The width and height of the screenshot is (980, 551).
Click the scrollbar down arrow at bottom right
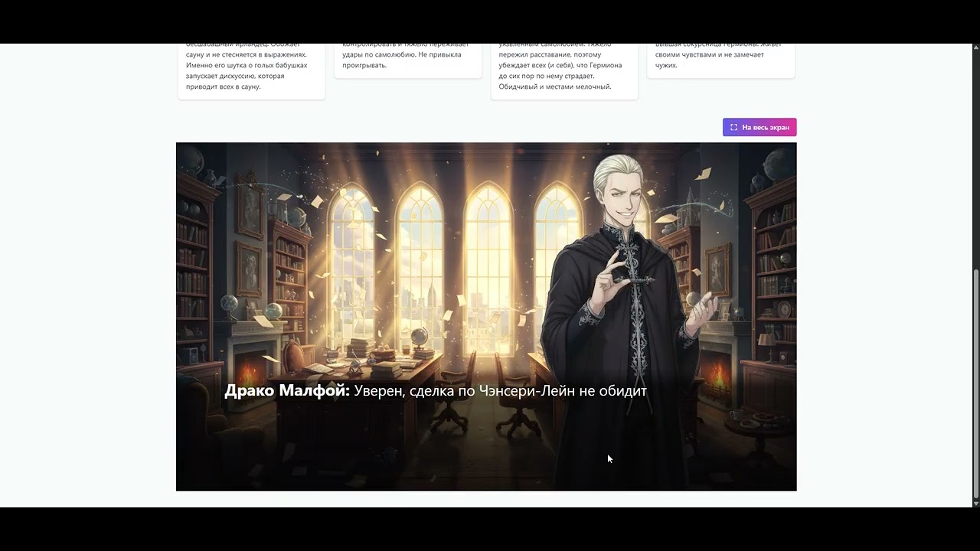[x=975, y=503]
